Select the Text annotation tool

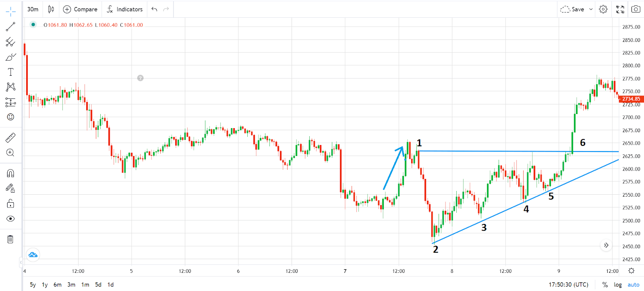pyautogui.click(x=10, y=72)
